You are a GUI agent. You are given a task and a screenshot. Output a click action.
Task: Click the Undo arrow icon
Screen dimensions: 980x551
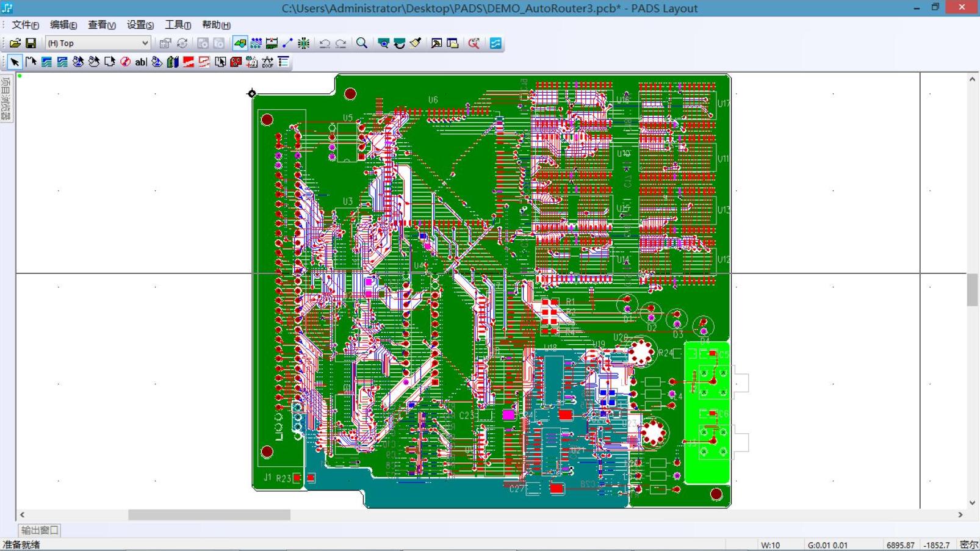pyautogui.click(x=325, y=43)
